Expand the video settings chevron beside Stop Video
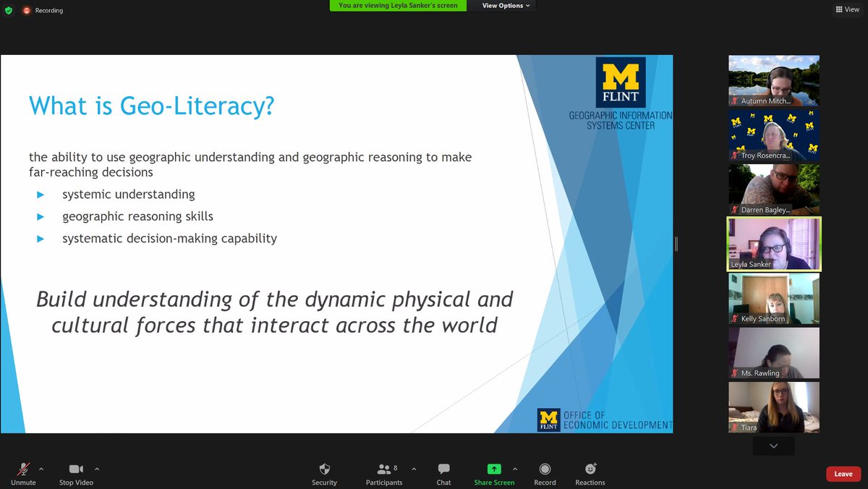Screen dimensions: 868x489 point(96,469)
